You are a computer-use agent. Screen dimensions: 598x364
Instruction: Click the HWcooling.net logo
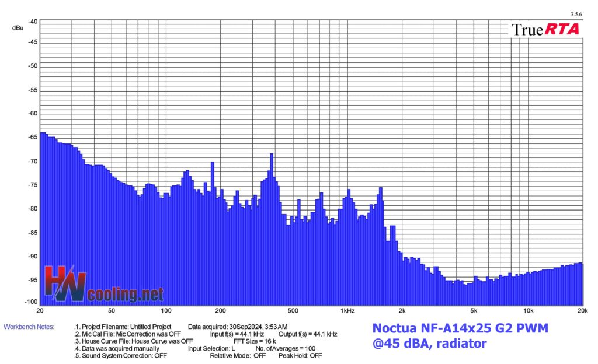tap(102, 285)
